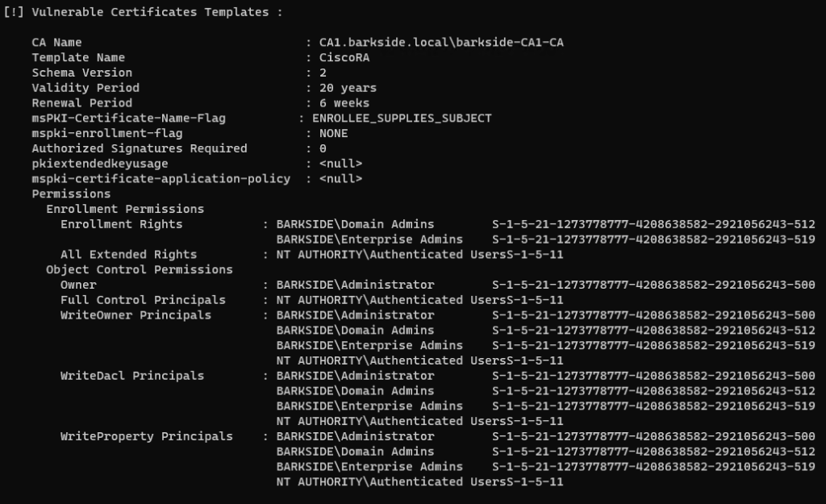Image resolution: width=826 pixels, height=504 pixels.
Task: Click the mspki-certificate-application-policy label
Action: tap(161, 179)
